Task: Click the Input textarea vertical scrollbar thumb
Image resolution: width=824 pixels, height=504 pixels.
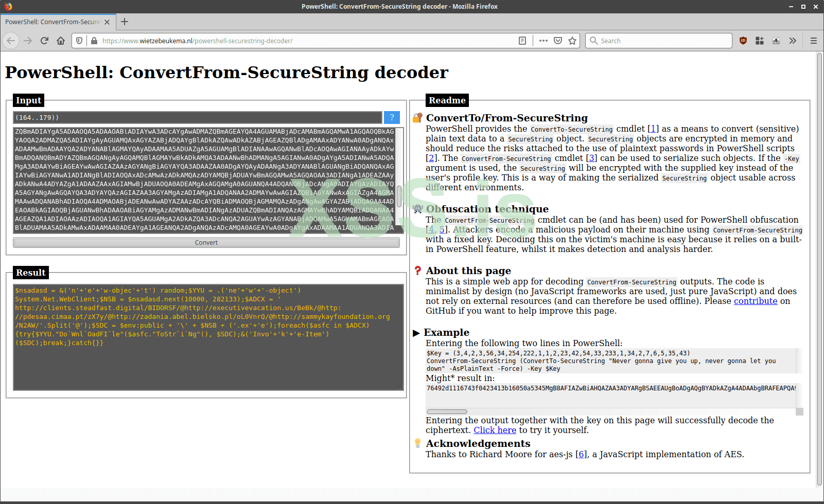Action: coord(399,196)
